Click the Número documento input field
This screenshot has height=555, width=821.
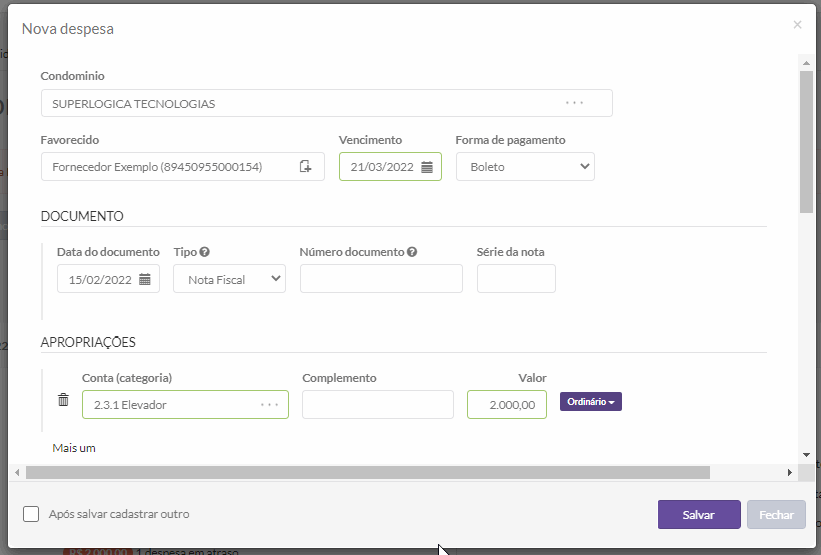tap(381, 279)
